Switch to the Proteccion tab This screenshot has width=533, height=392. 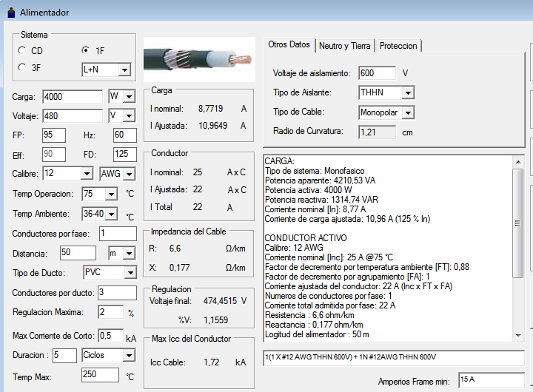[398, 46]
